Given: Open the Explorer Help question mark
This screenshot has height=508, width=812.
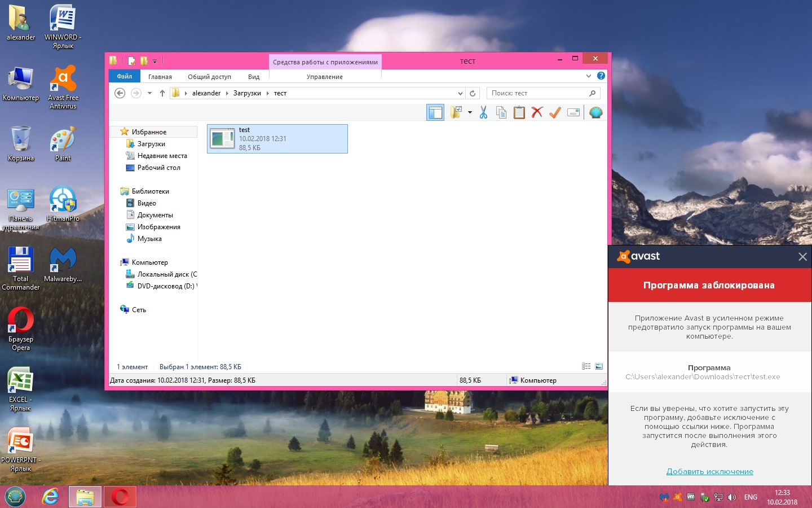Looking at the screenshot, I should 601,76.
